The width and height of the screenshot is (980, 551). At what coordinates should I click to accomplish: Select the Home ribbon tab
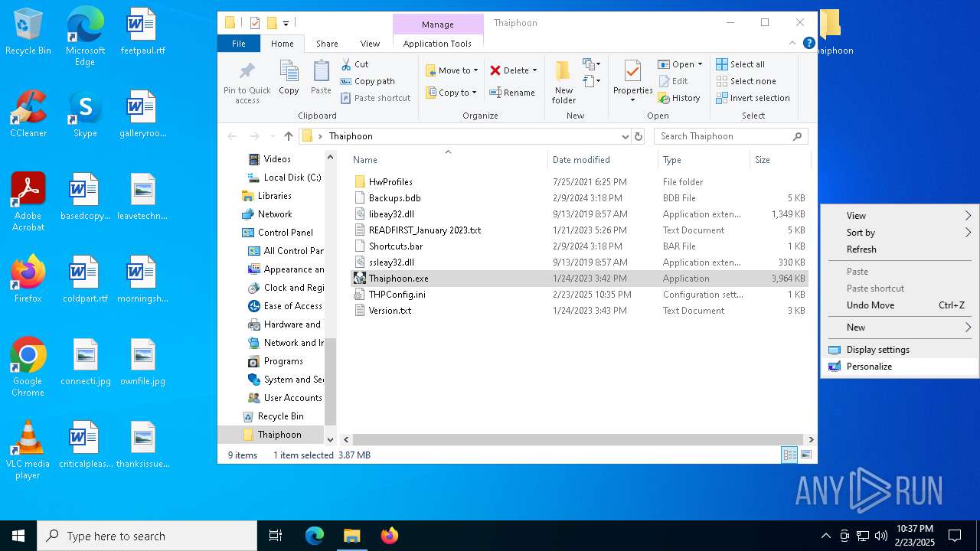[282, 44]
